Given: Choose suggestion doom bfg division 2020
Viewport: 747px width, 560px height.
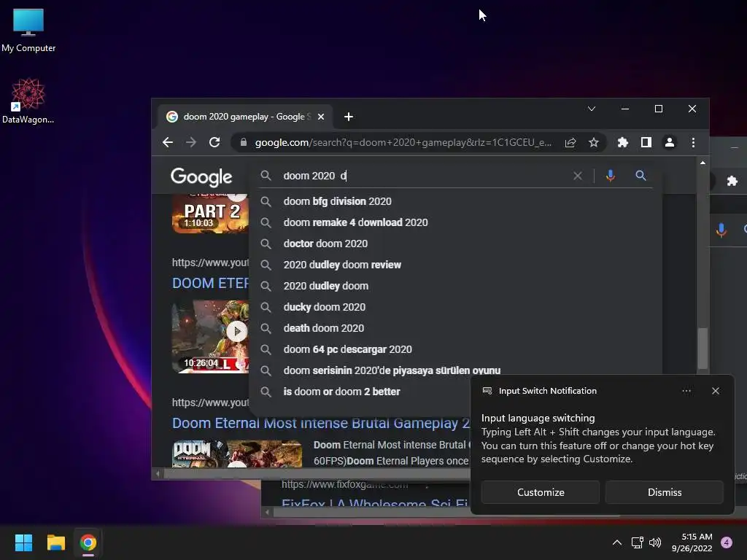Looking at the screenshot, I should 455,201.
